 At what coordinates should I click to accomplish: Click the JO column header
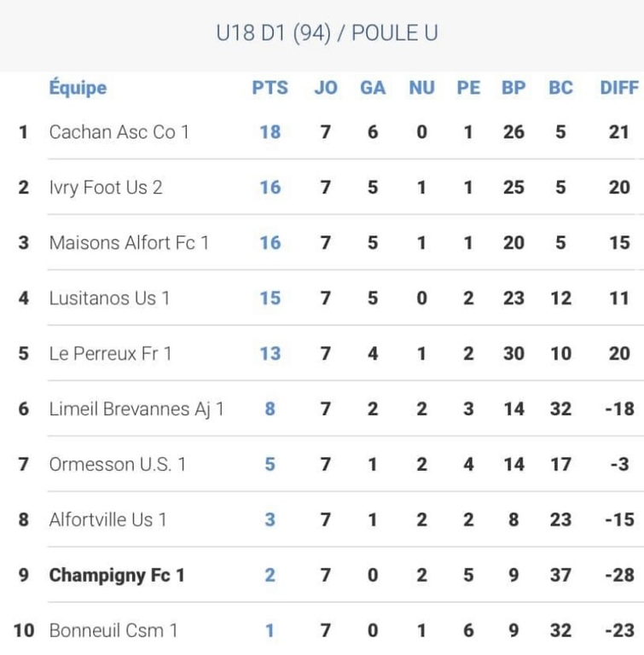[x=325, y=88]
